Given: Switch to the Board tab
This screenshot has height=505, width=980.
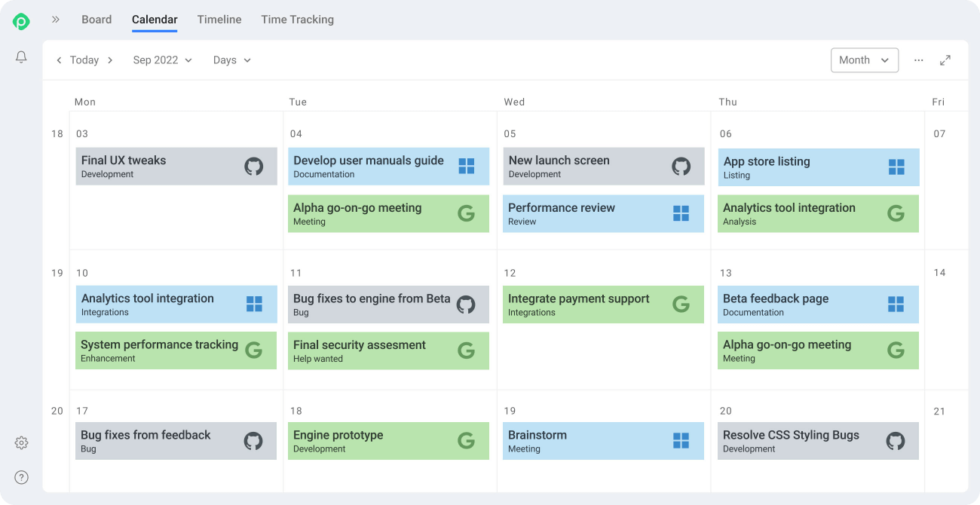Looking at the screenshot, I should 96,20.
